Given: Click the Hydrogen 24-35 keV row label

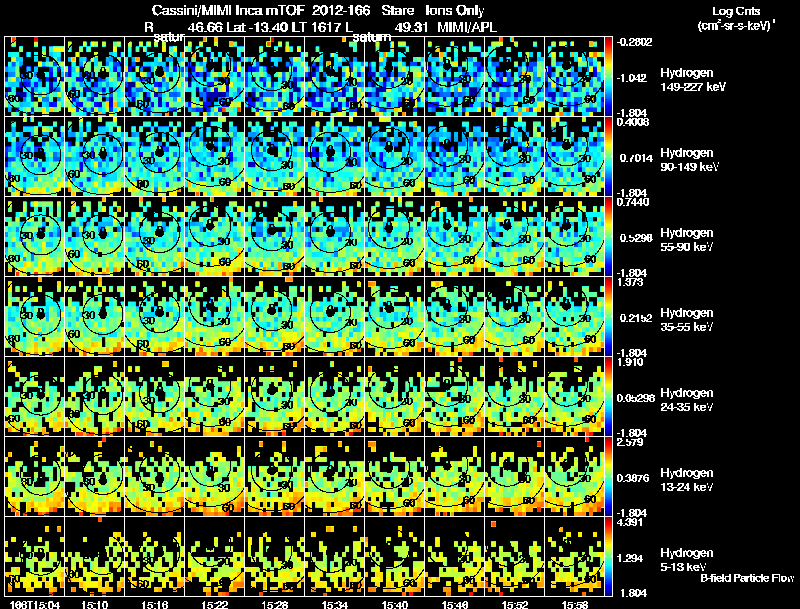Looking at the screenshot, I should (x=687, y=400).
